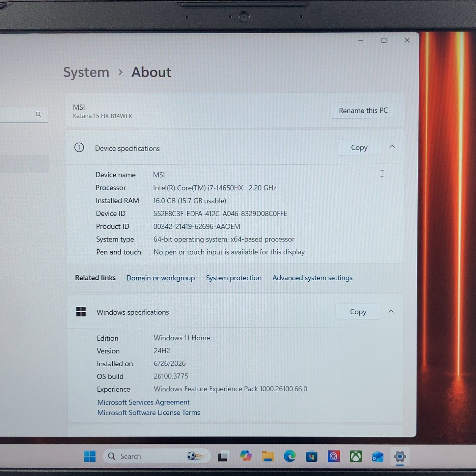Click the Windows logo beside Windows specifications
This screenshot has height=476, width=476.
click(81, 312)
